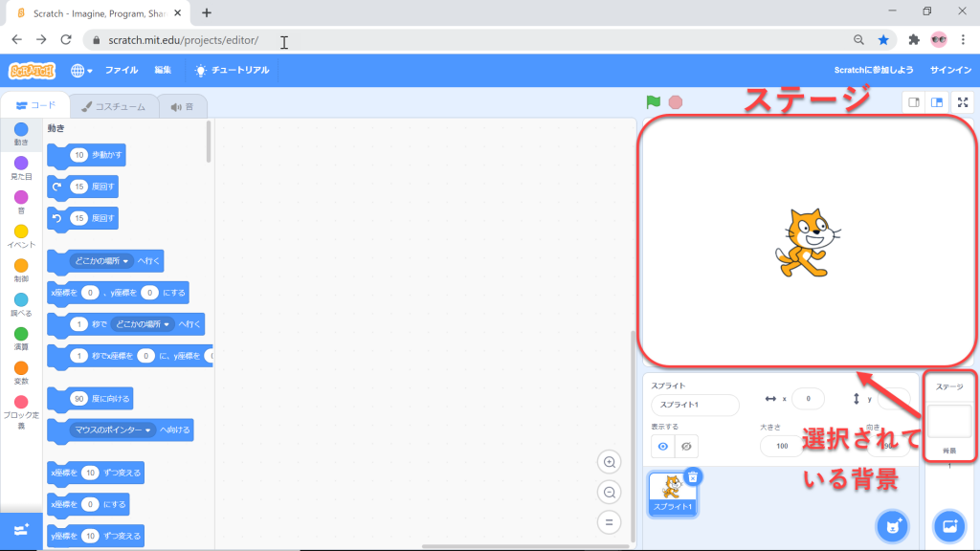Screen dimensions: 980x551
Task: Click choose a backdrop button
Action: click(x=949, y=526)
